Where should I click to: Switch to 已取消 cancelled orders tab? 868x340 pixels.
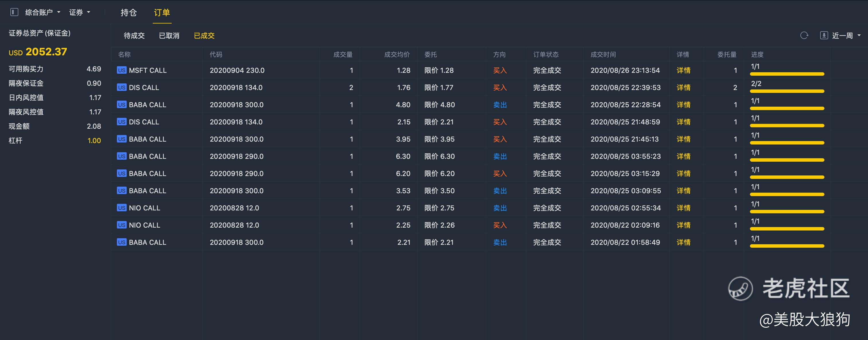(169, 35)
